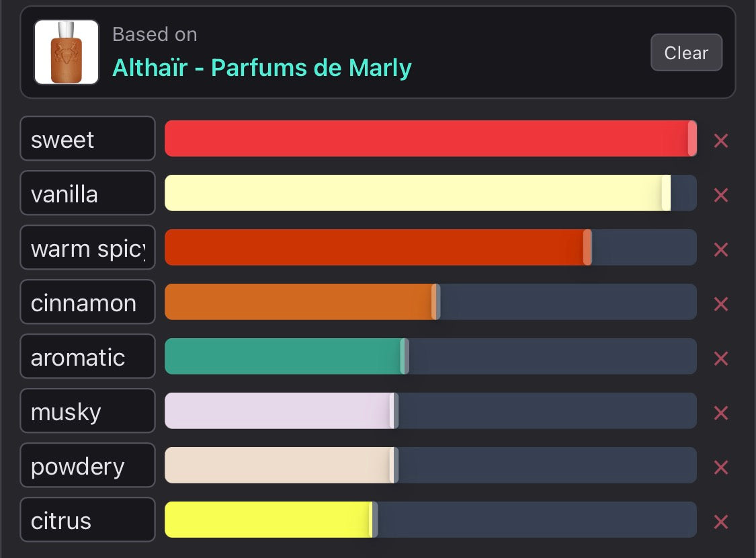Screen dimensions: 756x558
Task: Click the citrus slider handle
Action: click(374, 520)
